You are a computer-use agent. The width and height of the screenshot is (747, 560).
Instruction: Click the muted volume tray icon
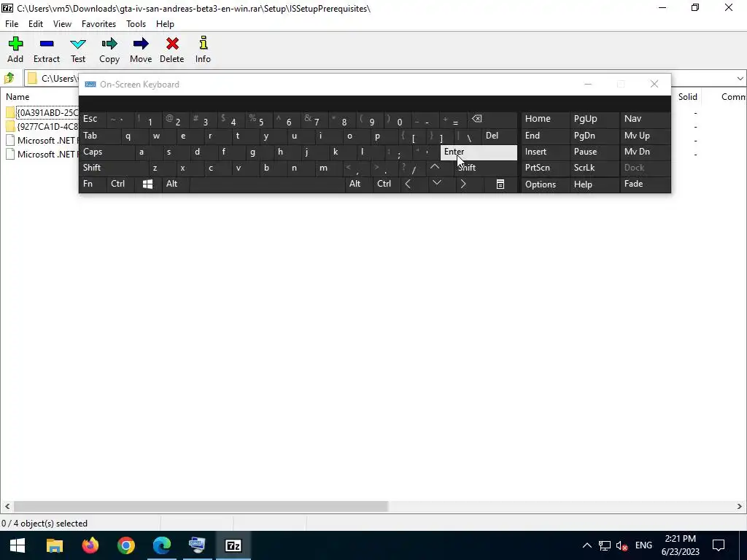click(x=622, y=545)
